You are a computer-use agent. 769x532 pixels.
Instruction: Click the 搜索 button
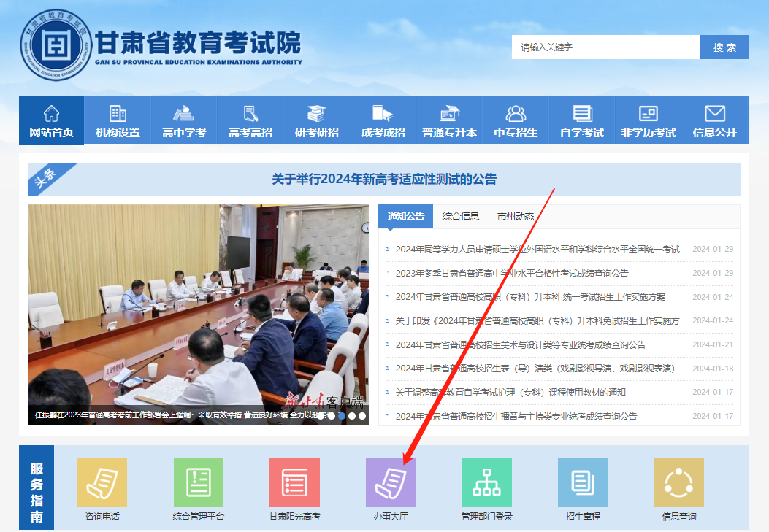coord(724,47)
